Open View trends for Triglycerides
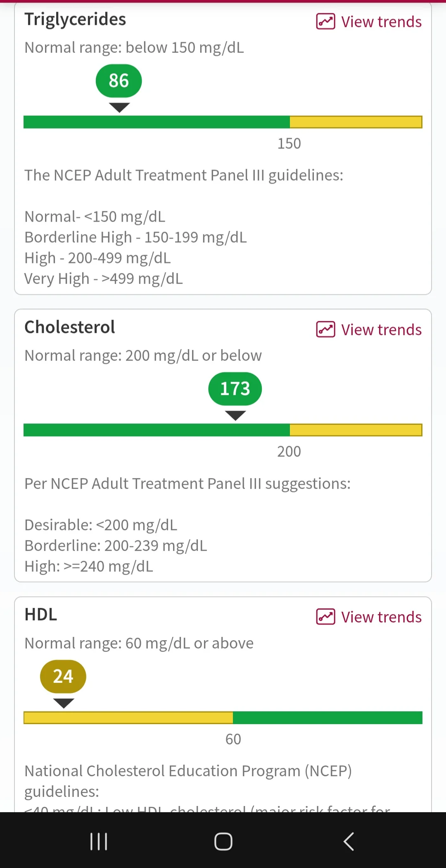 369,21
